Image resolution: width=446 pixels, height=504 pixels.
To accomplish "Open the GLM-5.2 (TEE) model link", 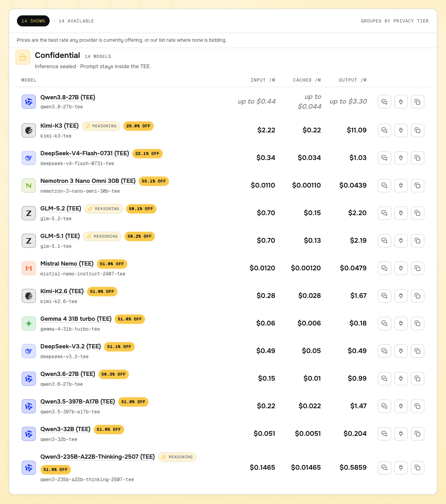I will coord(61,208).
